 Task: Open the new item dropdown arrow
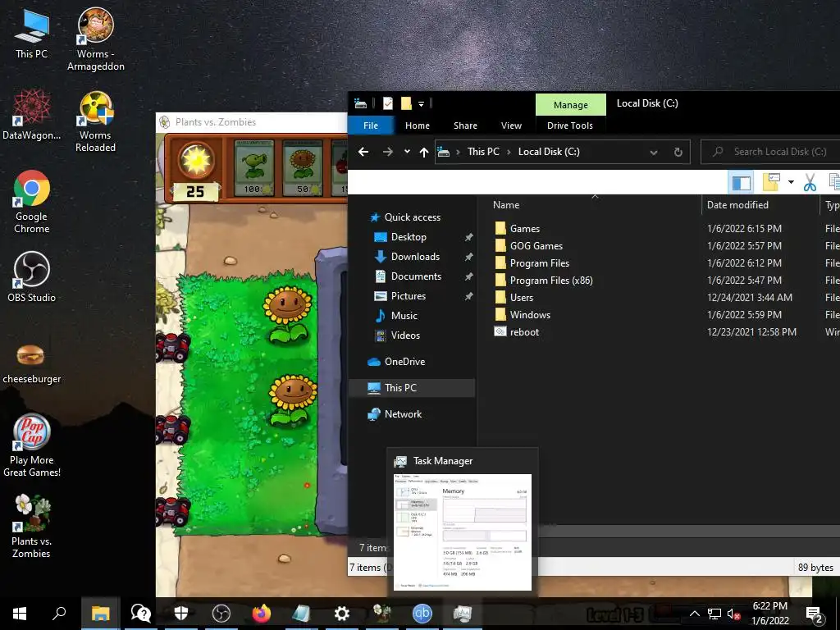coord(791,183)
